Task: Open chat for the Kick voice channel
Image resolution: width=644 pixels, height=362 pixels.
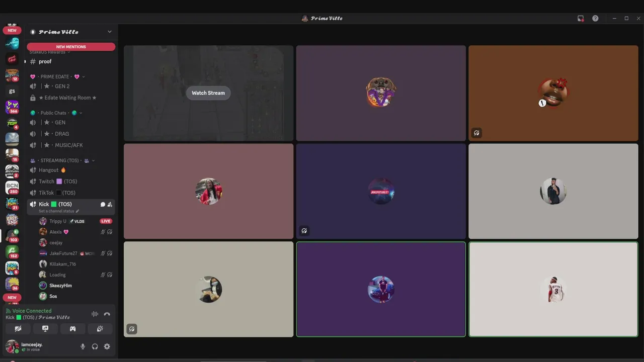Action: [x=103, y=204]
